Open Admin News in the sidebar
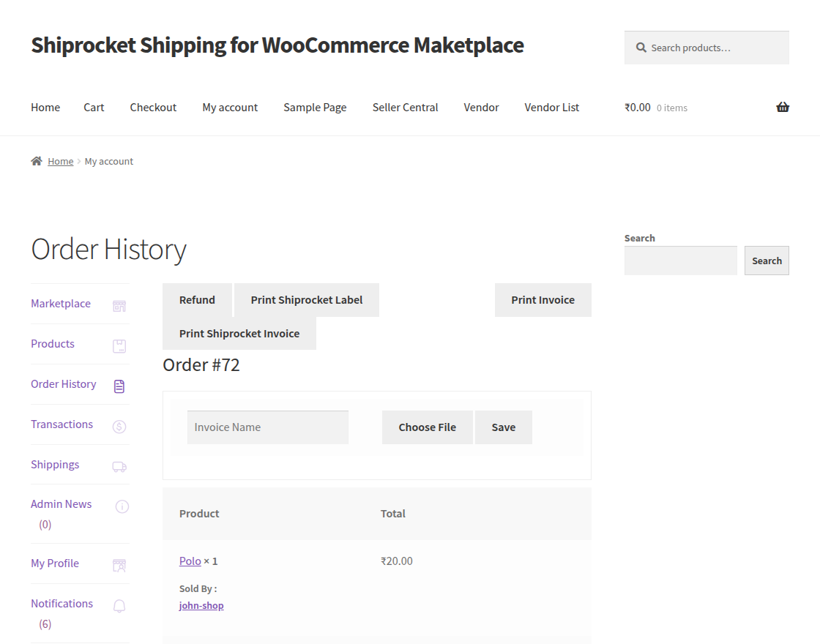This screenshot has width=820, height=644. click(x=61, y=504)
